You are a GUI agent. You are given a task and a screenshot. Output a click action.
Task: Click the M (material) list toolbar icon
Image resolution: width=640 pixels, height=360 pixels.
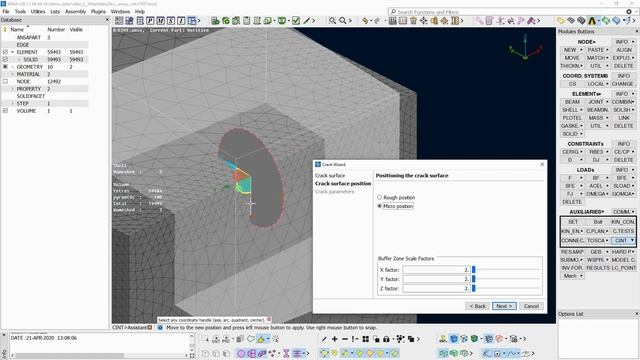pos(160,20)
